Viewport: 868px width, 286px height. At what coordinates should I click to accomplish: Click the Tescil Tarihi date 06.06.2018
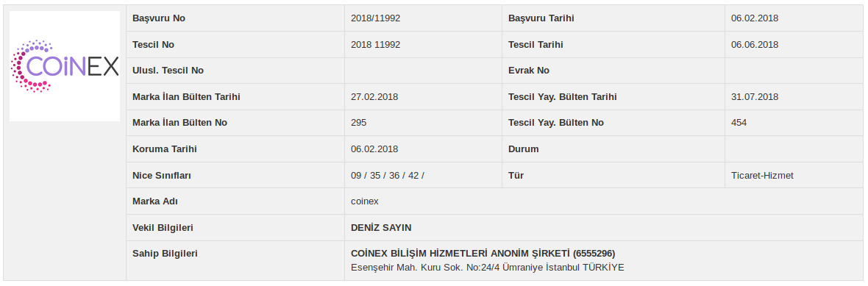[x=755, y=45]
